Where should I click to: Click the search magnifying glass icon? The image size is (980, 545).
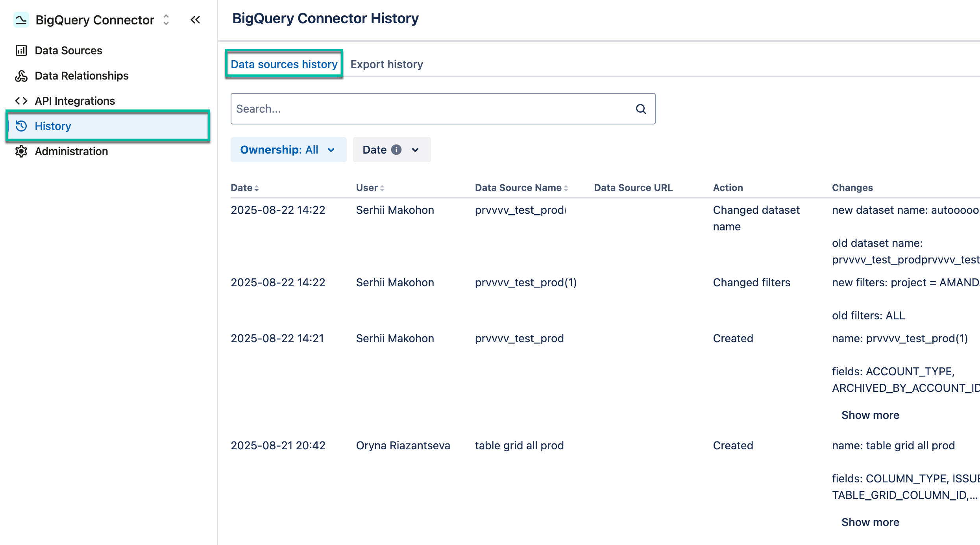click(x=641, y=109)
